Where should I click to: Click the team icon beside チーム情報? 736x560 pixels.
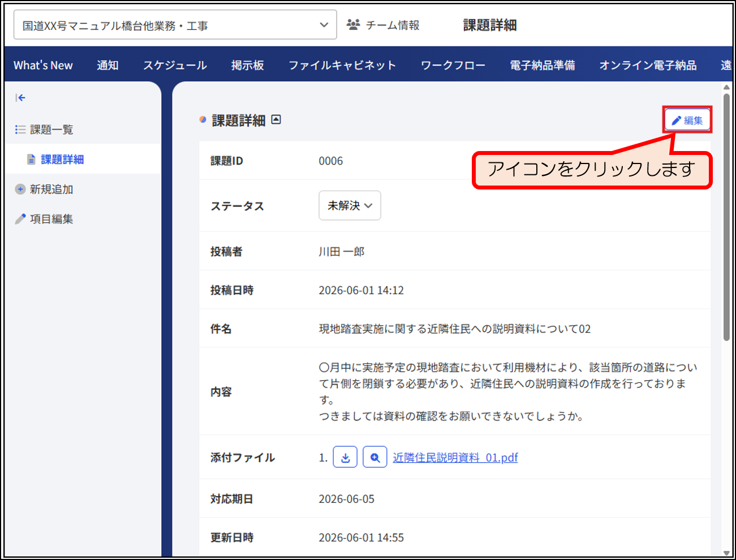click(354, 25)
